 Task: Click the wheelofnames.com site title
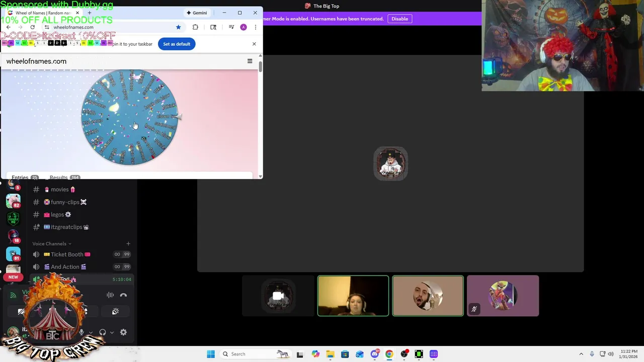[36, 61]
